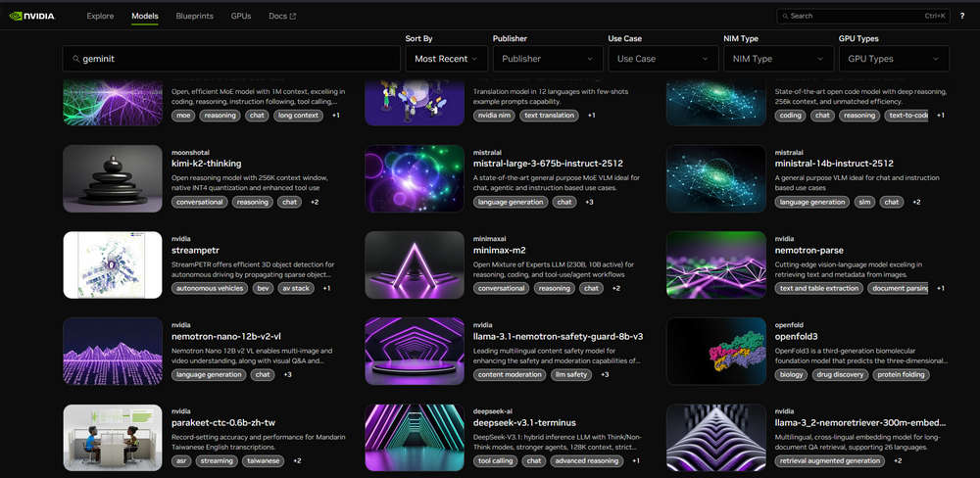Image resolution: width=980 pixels, height=478 pixels.
Task: Open nemotron-nano-12b-v2-vl model
Action: point(226,337)
